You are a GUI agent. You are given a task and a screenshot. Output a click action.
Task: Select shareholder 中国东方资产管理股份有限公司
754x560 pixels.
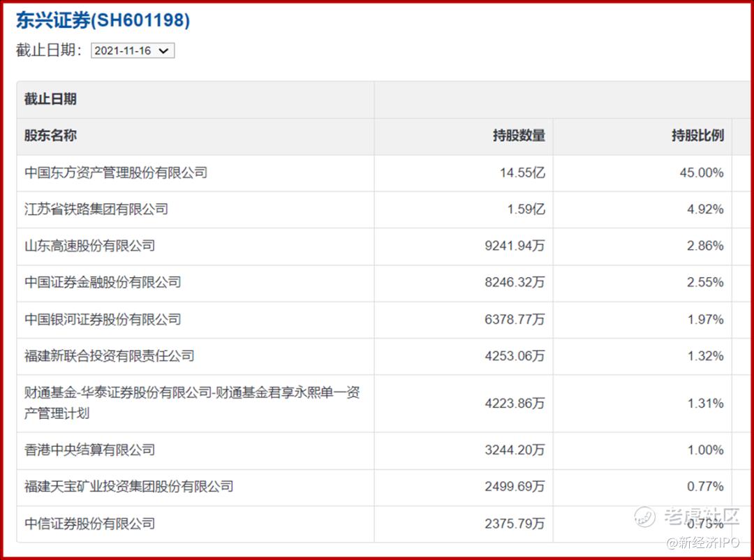tap(116, 172)
